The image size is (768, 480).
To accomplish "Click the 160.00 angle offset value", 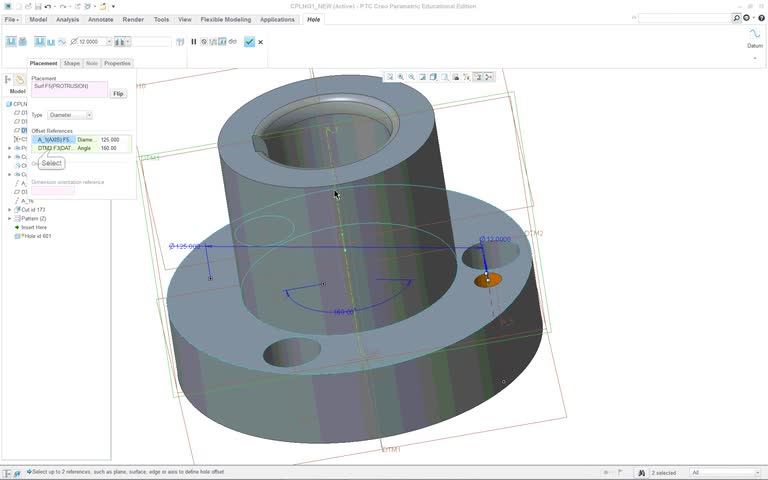I will (109, 148).
